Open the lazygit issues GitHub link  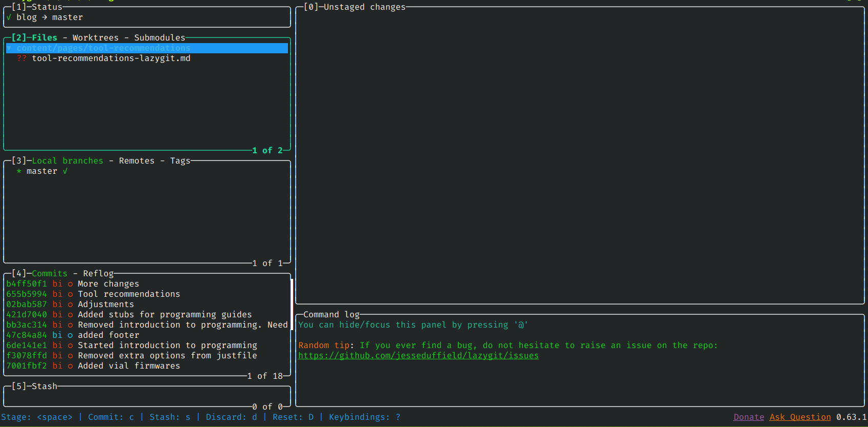[418, 356]
